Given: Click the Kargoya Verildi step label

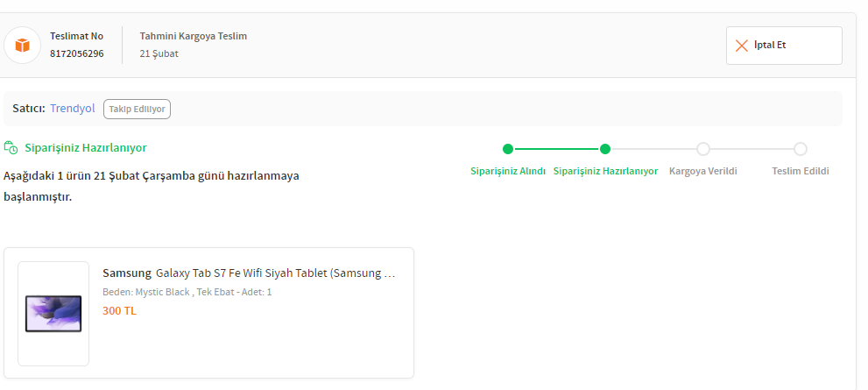Looking at the screenshot, I should coord(702,171).
